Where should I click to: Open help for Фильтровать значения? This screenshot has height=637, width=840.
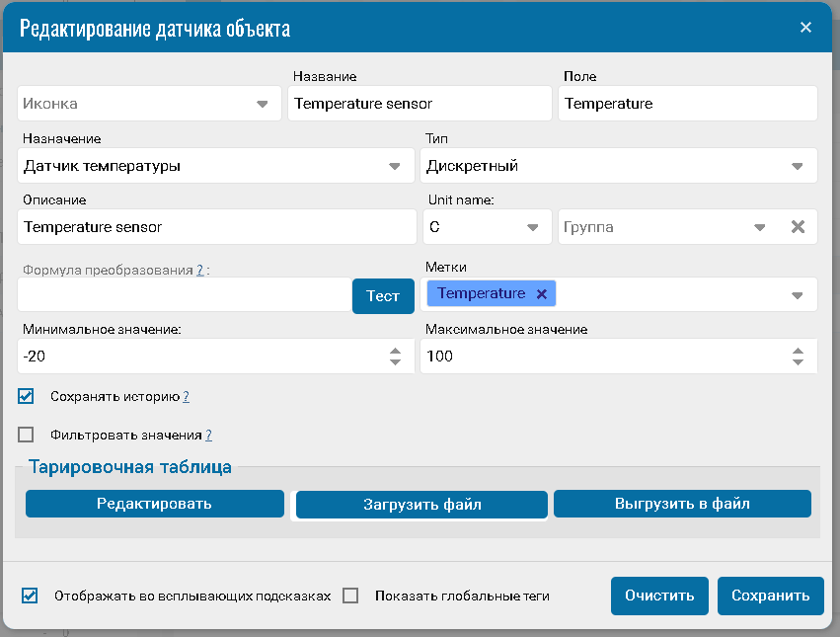click(208, 435)
